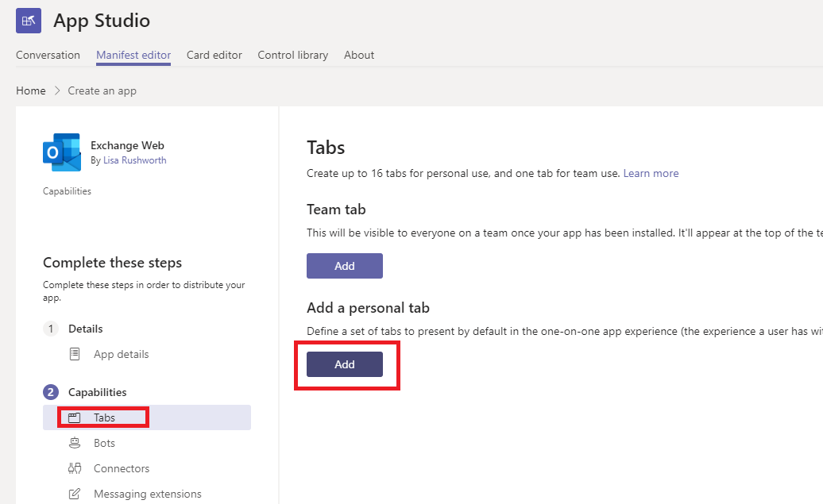Image resolution: width=823 pixels, height=504 pixels.
Task: Click the Tabs window icon in Capabilities
Action: [x=75, y=417]
